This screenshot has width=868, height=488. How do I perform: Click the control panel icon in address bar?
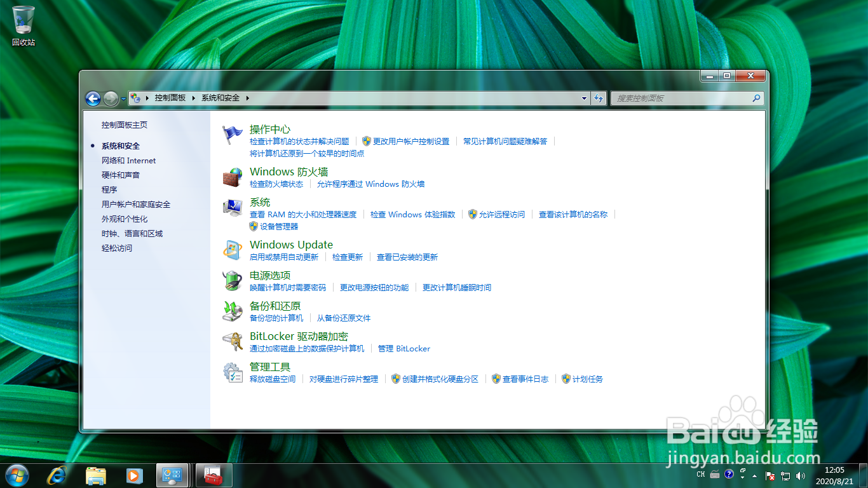point(135,98)
